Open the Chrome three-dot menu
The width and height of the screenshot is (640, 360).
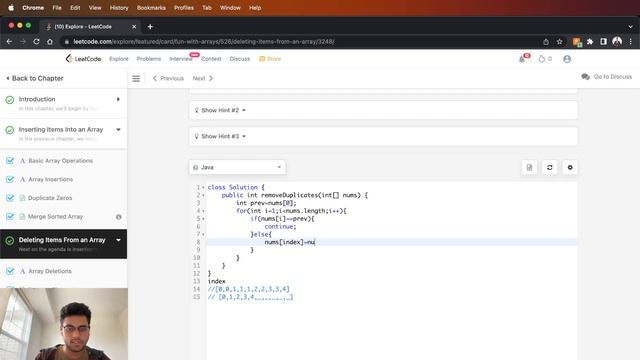pyautogui.click(x=631, y=42)
